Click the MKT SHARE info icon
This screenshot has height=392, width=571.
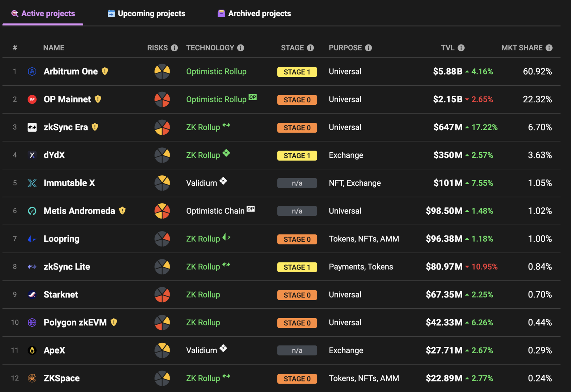point(549,48)
